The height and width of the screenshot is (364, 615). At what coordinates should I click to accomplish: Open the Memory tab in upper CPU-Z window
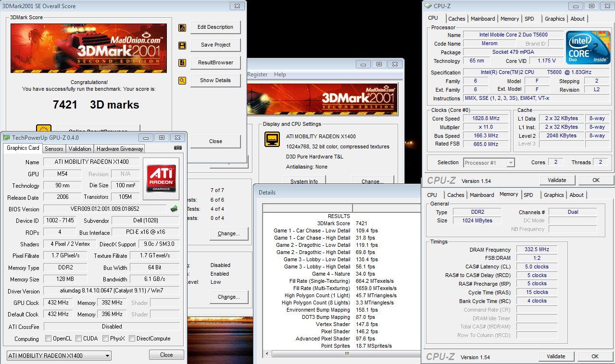(x=509, y=19)
